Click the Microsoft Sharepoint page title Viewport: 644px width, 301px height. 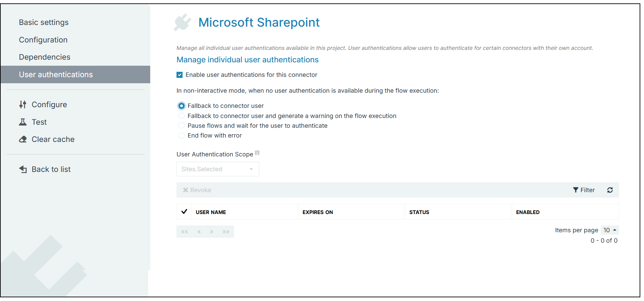click(259, 22)
